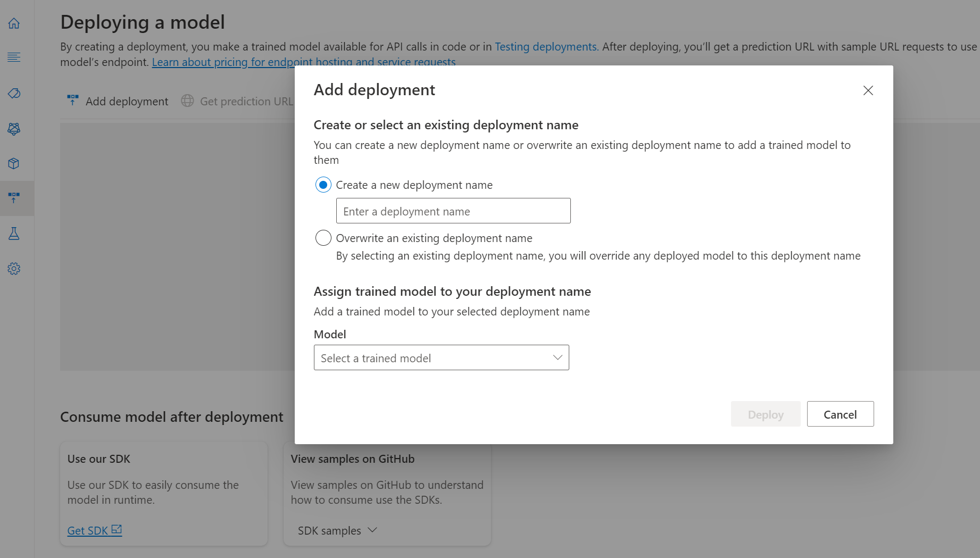Click the Deploy button
The image size is (980, 558).
pyautogui.click(x=766, y=414)
